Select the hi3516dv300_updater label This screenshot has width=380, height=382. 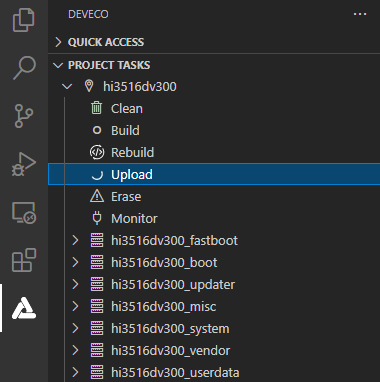click(x=173, y=284)
